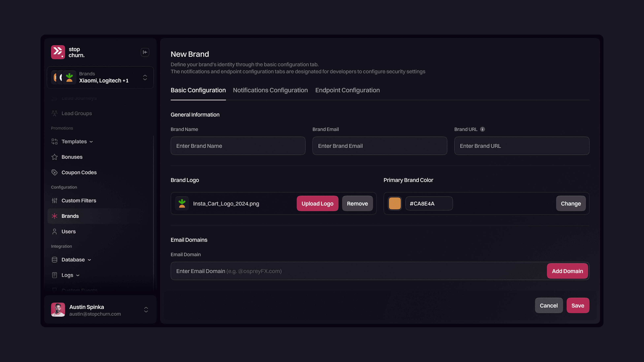Open the Austin Spinka account menu

(146, 310)
